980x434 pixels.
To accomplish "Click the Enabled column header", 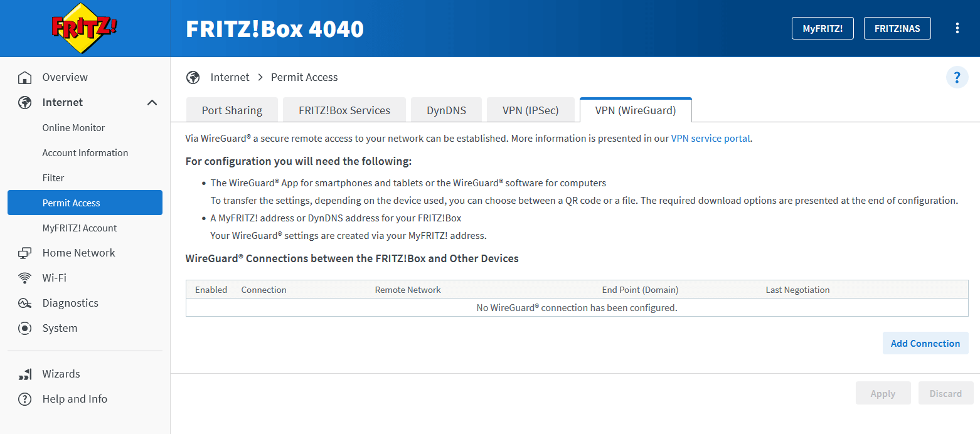I will click(211, 290).
